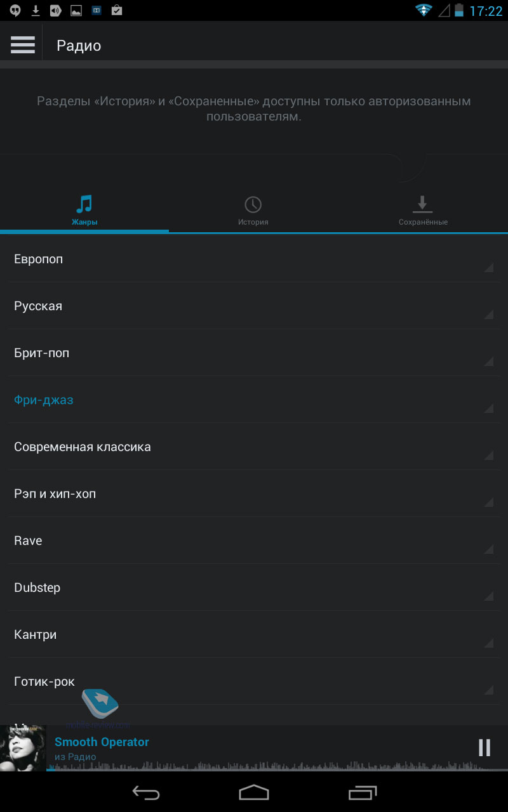Select the Rave genre item
The height and width of the screenshot is (812, 508).
254,540
